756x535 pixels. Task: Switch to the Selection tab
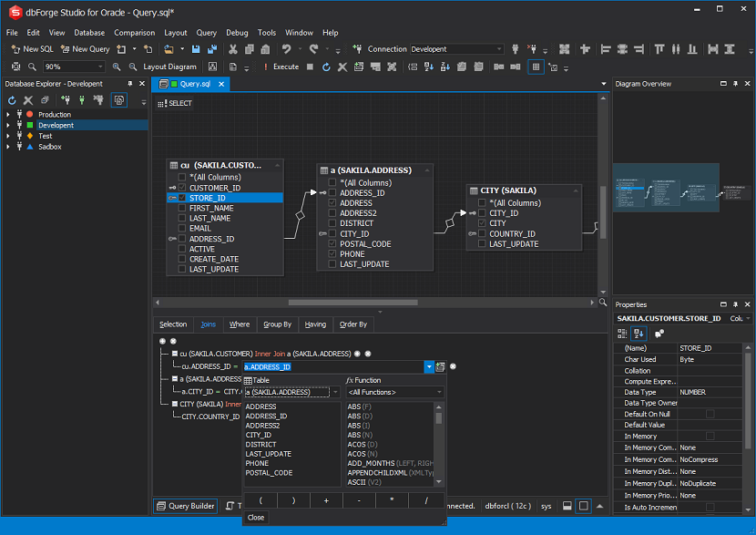coord(173,324)
